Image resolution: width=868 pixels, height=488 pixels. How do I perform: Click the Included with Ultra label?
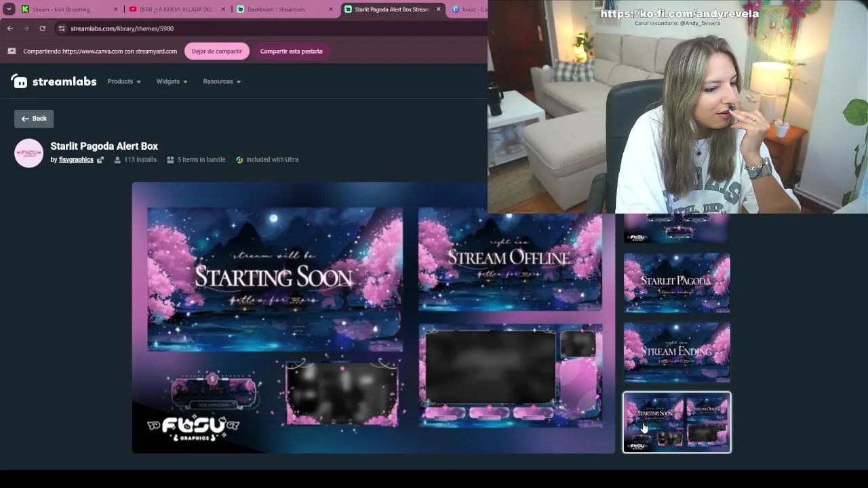tap(272, 160)
